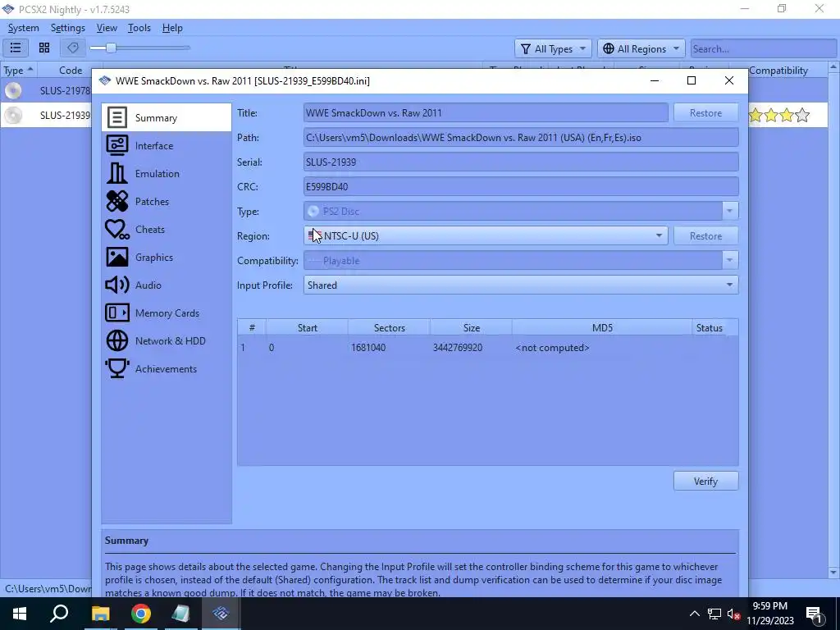Open File Explorer from taskbar

(100, 614)
